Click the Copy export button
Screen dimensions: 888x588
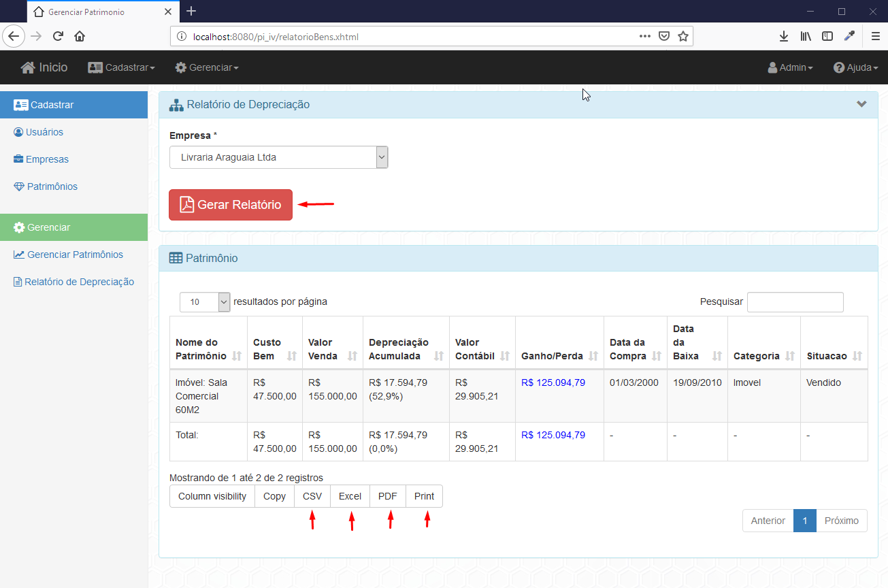pos(274,496)
